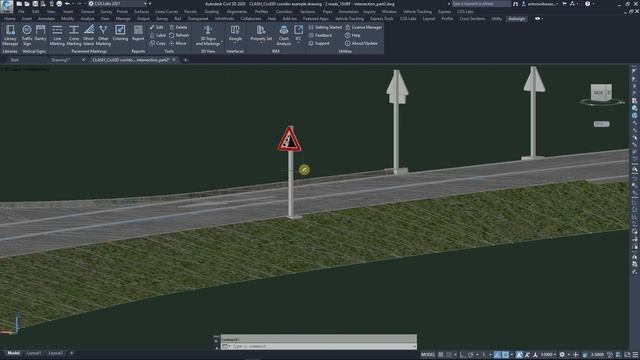640x360 pixels.
Task: Click the Move tool in Tools panel
Action: tap(178, 43)
